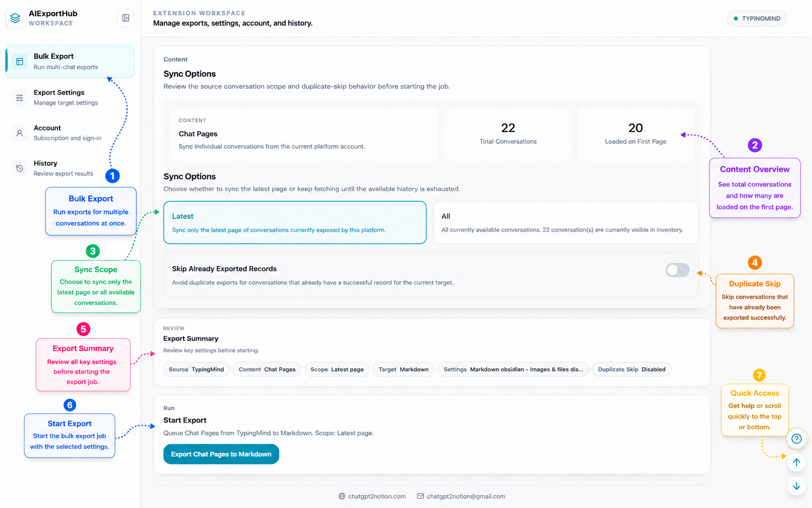The width and height of the screenshot is (812, 508).
Task: Click the Duplicate Skip Disabled chip
Action: pyautogui.click(x=632, y=369)
